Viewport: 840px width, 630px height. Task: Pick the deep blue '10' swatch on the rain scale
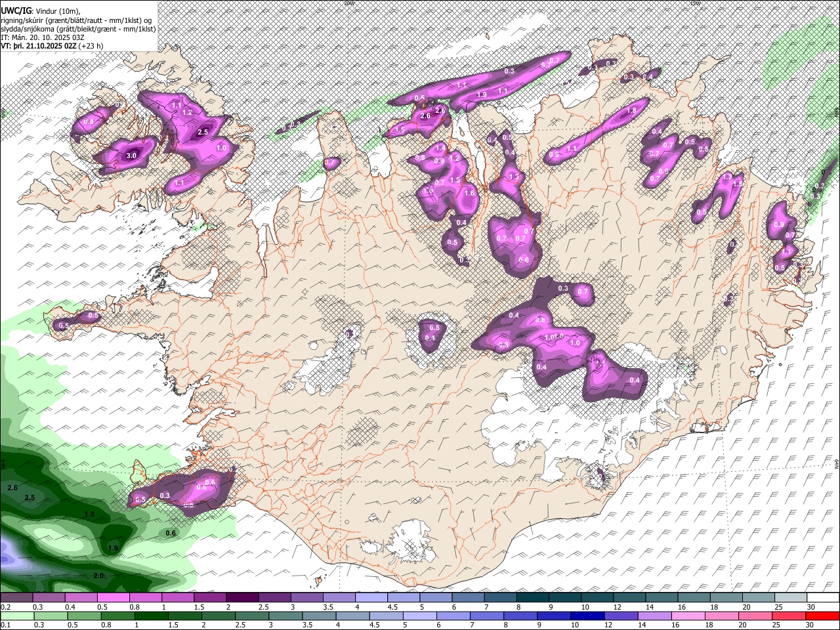[x=588, y=616]
